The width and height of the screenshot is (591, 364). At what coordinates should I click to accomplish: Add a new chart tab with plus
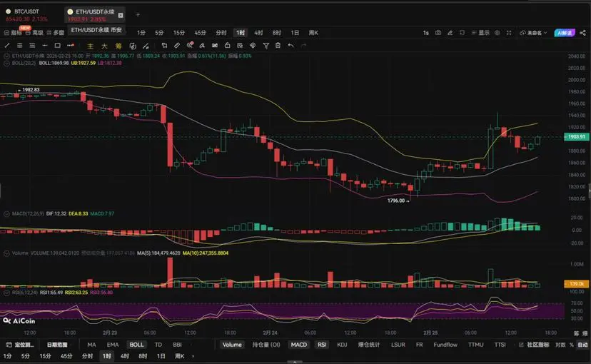tap(138, 15)
